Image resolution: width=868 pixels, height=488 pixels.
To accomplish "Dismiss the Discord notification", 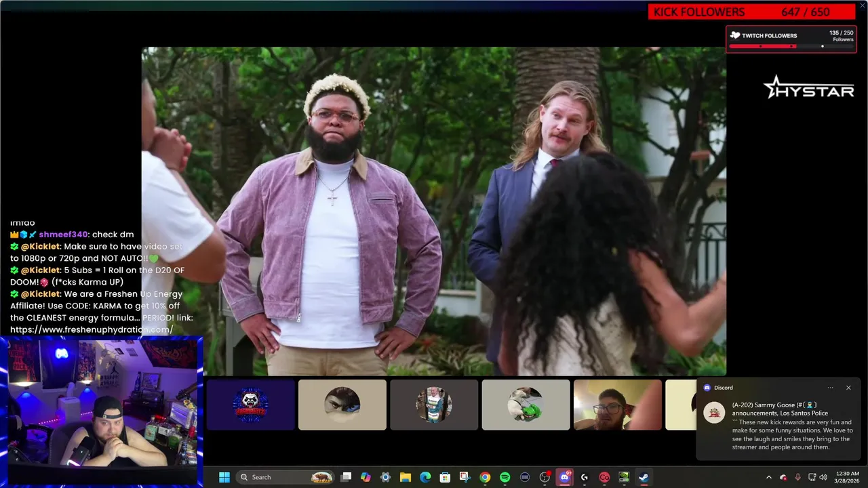I will click(x=848, y=388).
